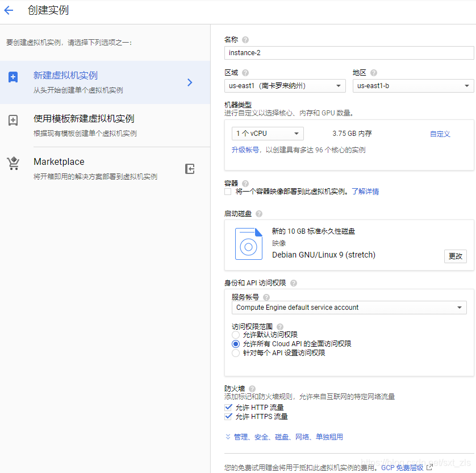Click the Marketplace shopping cart icon
The width and height of the screenshot is (476, 473).
[x=14, y=163]
